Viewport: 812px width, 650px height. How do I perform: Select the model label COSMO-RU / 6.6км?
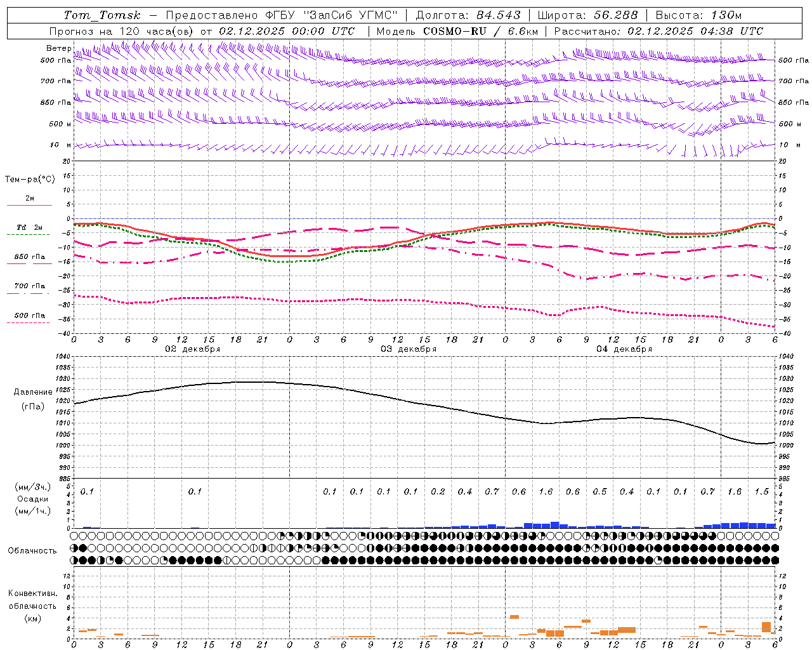[480, 31]
